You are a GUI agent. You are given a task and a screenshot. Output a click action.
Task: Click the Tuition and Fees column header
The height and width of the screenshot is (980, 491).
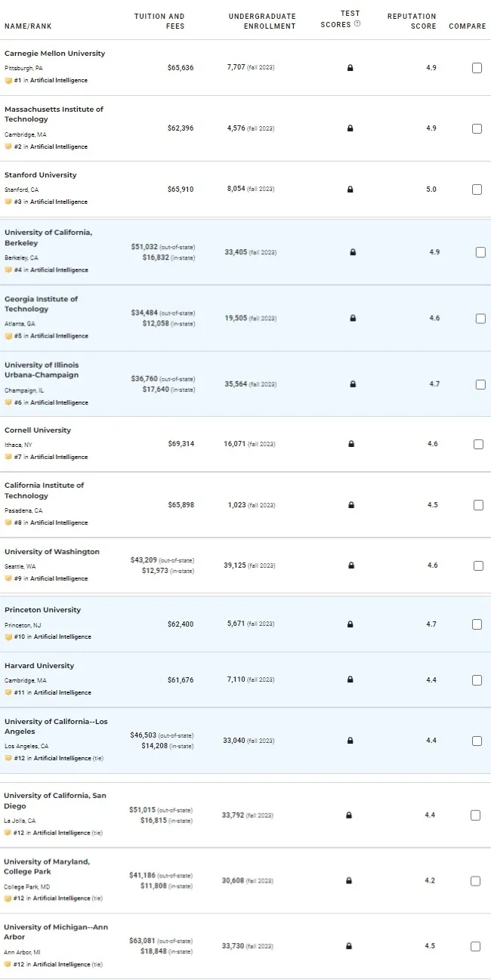tap(159, 21)
